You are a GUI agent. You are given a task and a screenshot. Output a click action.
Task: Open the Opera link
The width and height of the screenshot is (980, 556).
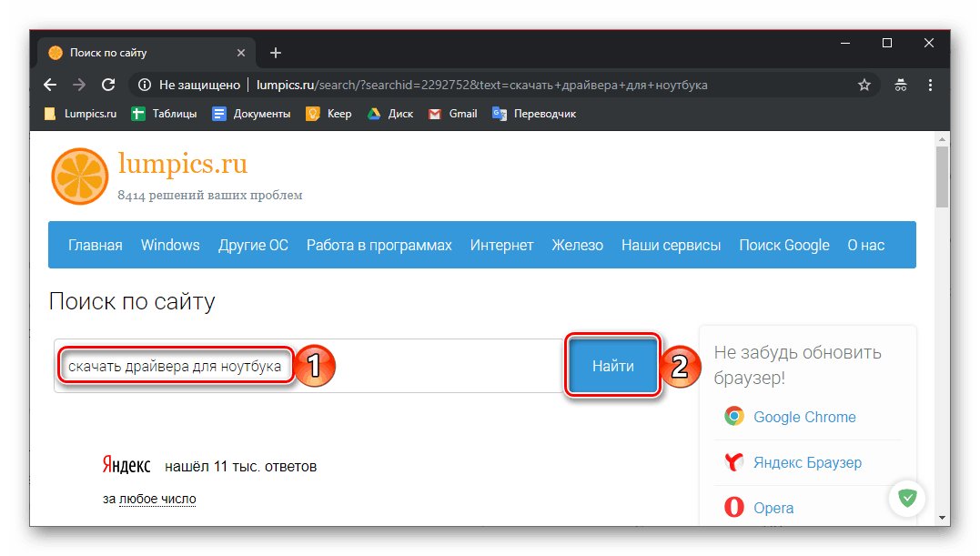click(773, 508)
